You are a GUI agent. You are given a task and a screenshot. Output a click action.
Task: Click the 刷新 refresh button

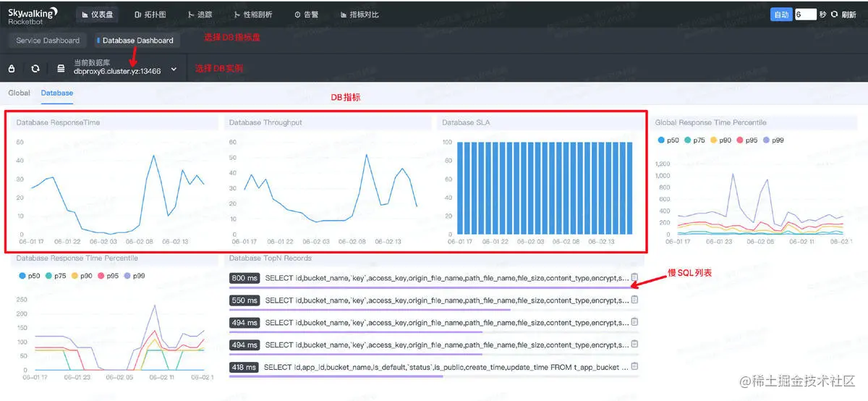click(x=843, y=14)
